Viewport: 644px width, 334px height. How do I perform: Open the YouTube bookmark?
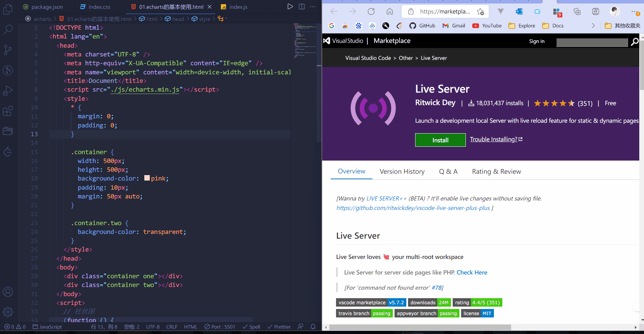pos(487,26)
